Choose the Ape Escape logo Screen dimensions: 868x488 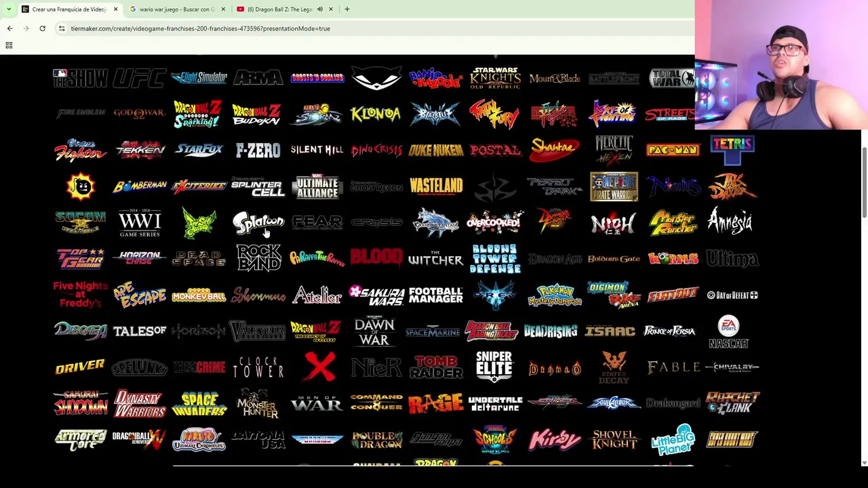coord(139,295)
